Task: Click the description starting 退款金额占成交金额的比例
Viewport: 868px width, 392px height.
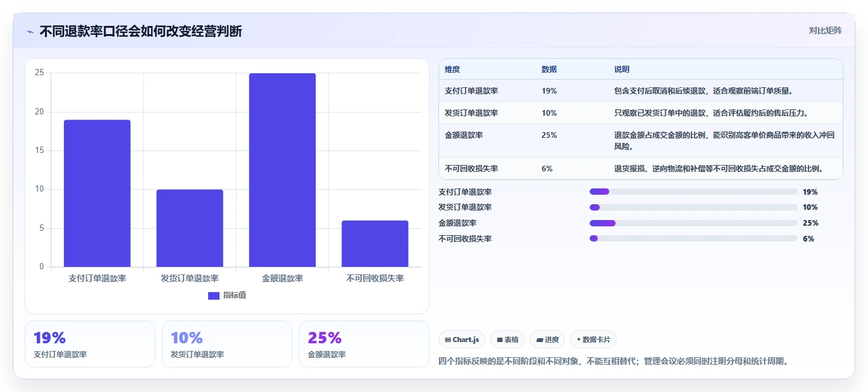Action: (x=725, y=141)
